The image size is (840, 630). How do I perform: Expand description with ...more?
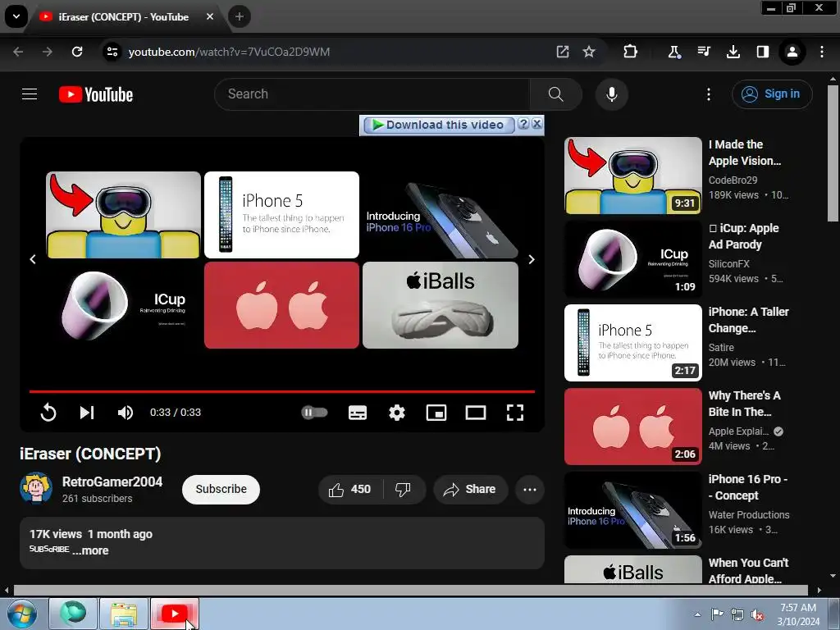[x=90, y=550]
